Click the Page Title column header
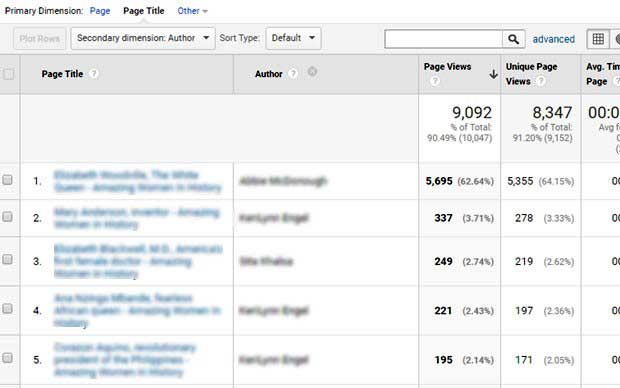 coord(62,74)
